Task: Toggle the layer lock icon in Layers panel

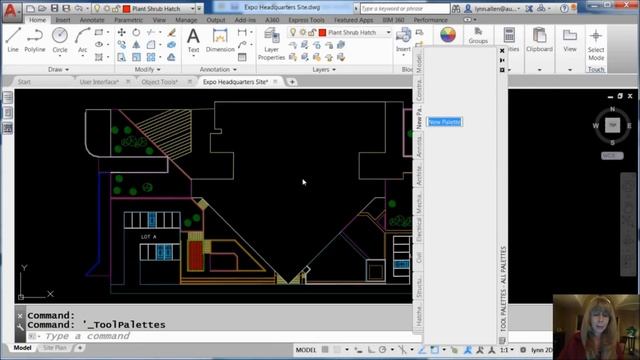Action: 312,32
